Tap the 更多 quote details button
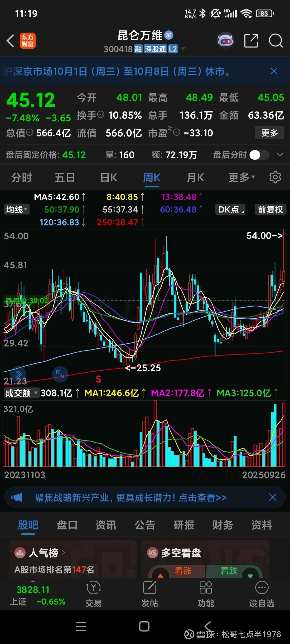The image size is (290, 644). [x=270, y=133]
